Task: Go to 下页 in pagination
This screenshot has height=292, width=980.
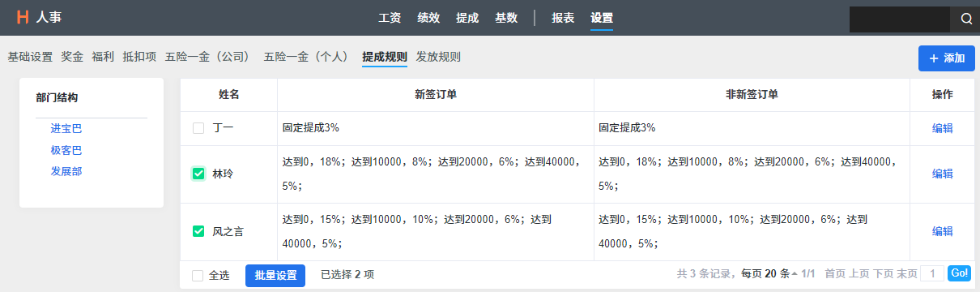Action: click(883, 275)
